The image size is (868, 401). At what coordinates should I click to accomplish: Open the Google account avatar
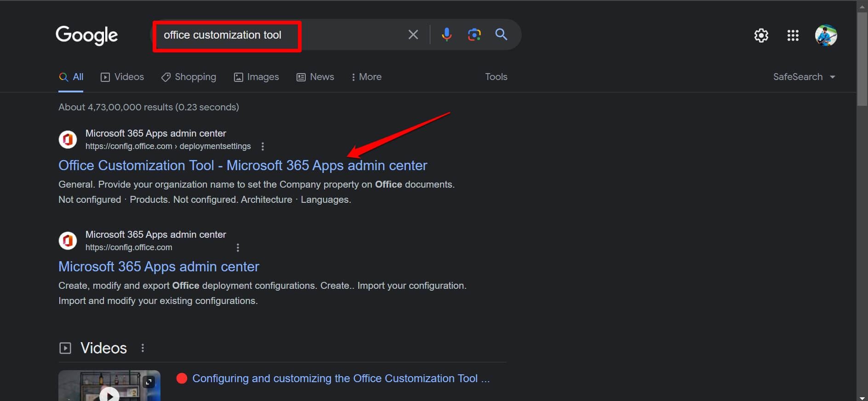click(826, 35)
